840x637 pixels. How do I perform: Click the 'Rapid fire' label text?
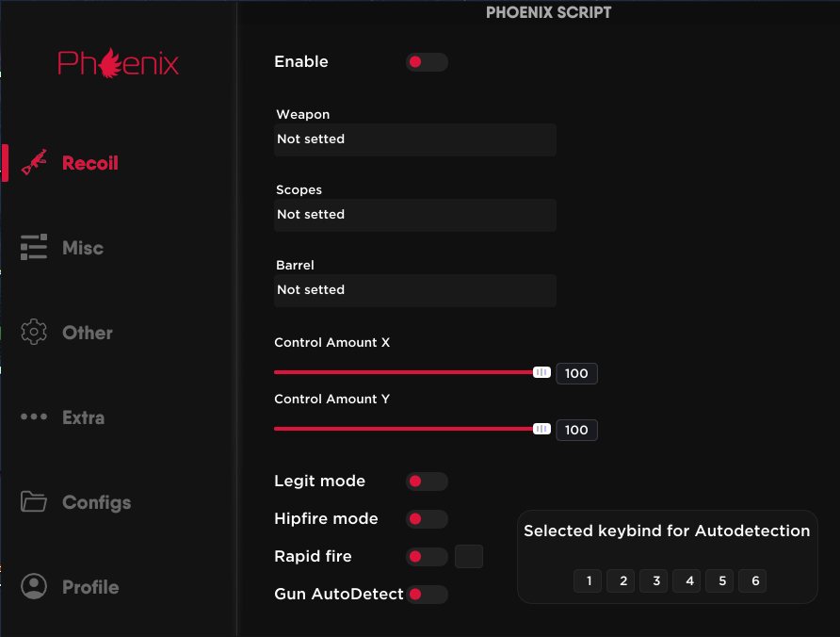[x=313, y=557]
